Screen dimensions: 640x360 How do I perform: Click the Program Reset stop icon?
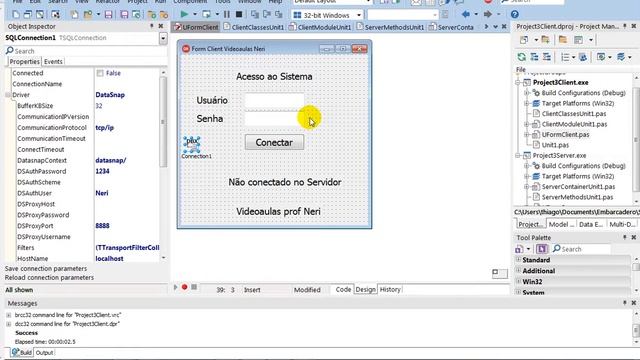tap(239, 15)
